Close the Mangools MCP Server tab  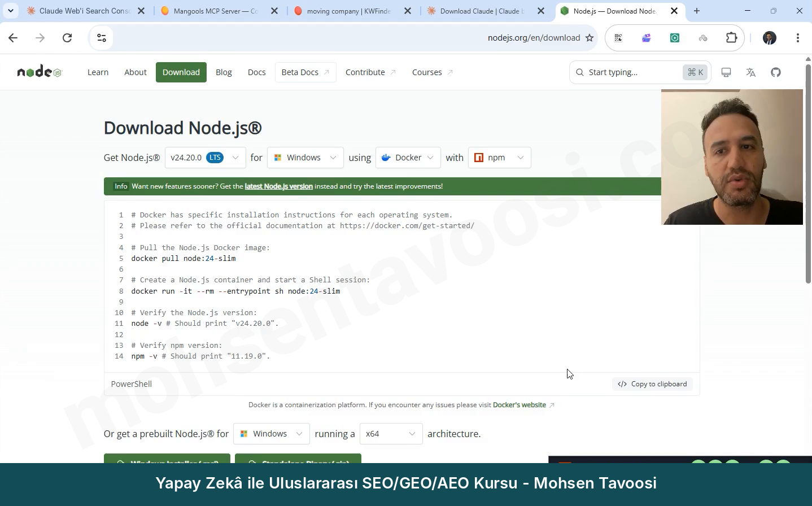[x=274, y=11]
